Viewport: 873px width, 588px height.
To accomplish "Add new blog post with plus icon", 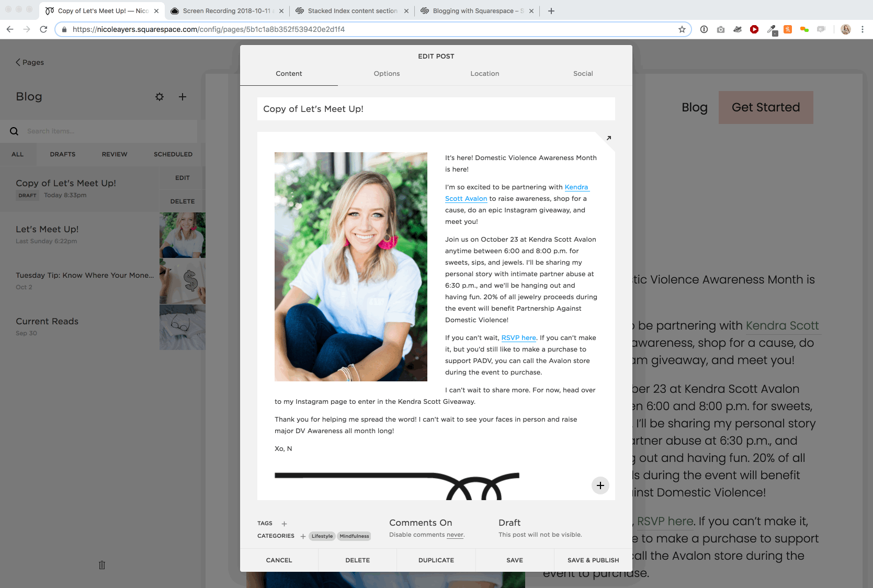I will pos(183,97).
